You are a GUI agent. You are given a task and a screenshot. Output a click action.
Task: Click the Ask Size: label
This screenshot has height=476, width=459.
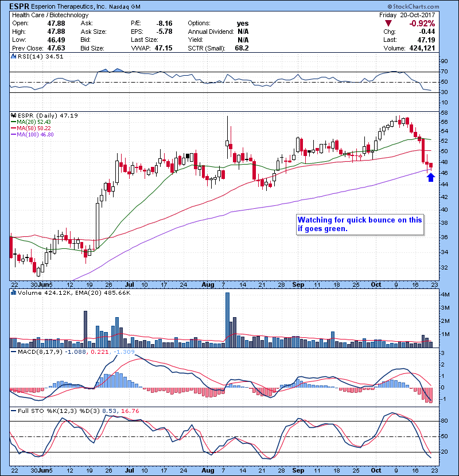[94, 32]
